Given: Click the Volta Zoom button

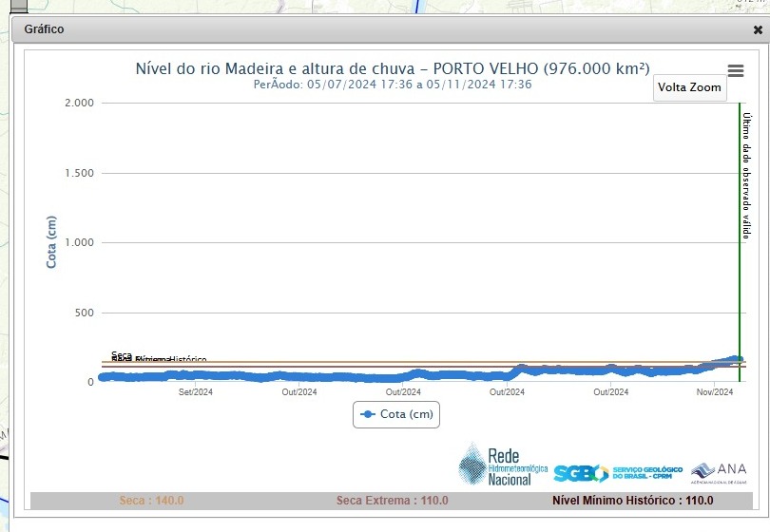Looking at the screenshot, I should pyautogui.click(x=691, y=87).
